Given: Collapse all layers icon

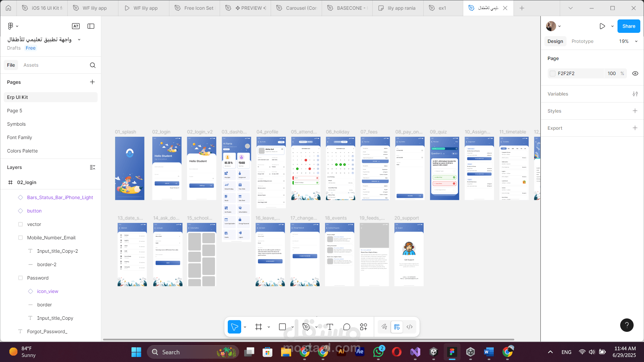Looking at the screenshot, I should pos(93,167).
